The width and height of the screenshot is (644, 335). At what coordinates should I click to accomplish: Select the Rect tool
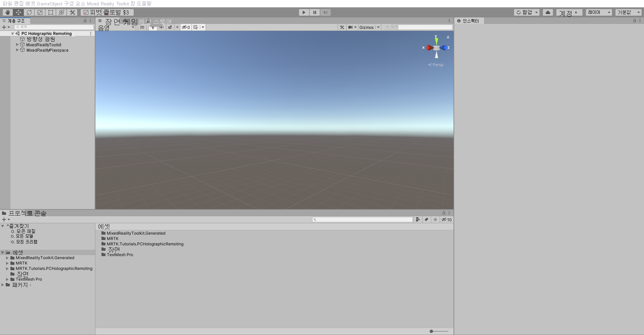pyautogui.click(x=51, y=12)
